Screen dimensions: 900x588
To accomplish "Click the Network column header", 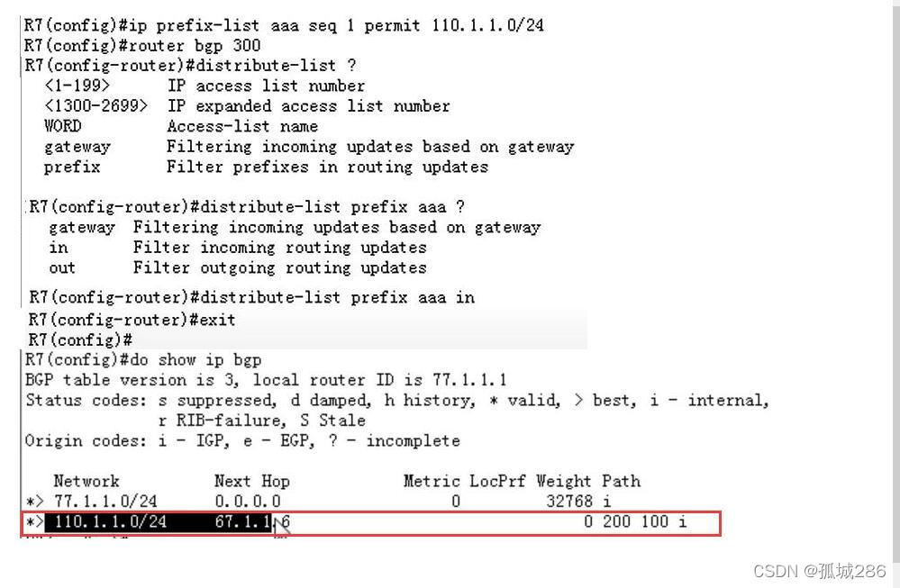I will (86, 481).
